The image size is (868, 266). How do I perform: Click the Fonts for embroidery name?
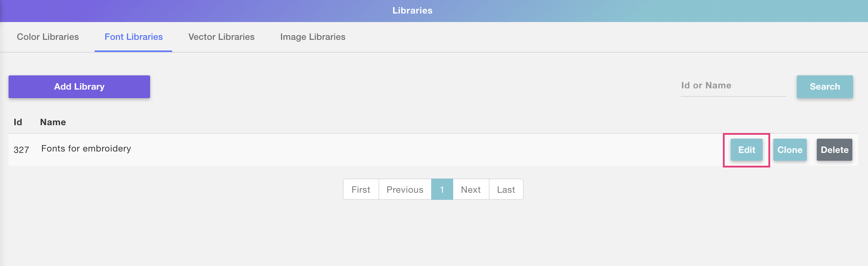coord(86,149)
